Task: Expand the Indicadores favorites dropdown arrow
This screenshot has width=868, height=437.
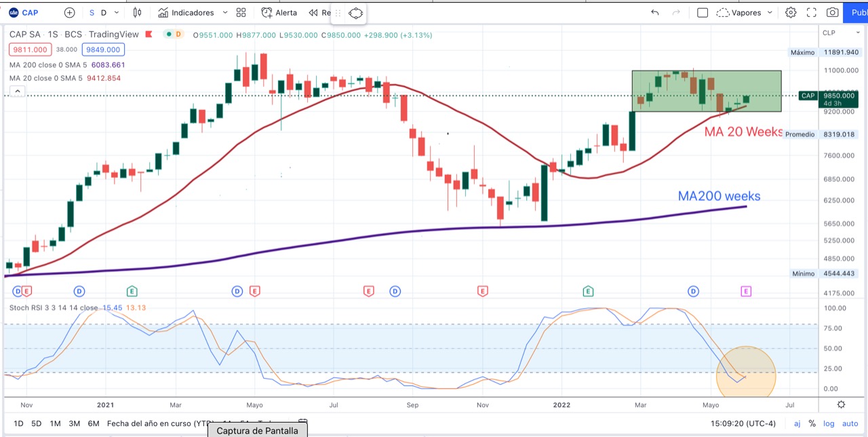Action: tap(224, 12)
